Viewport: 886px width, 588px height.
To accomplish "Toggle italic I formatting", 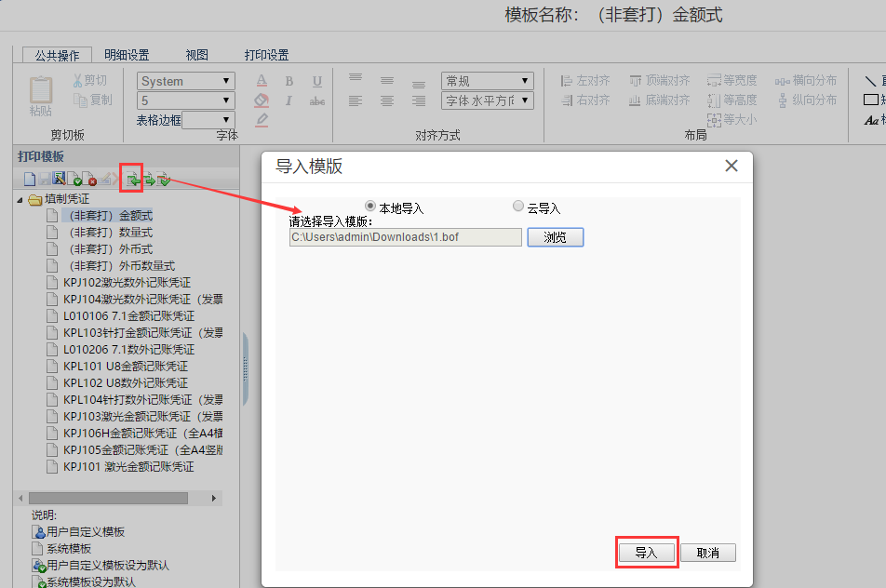I will click(x=289, y=100).
